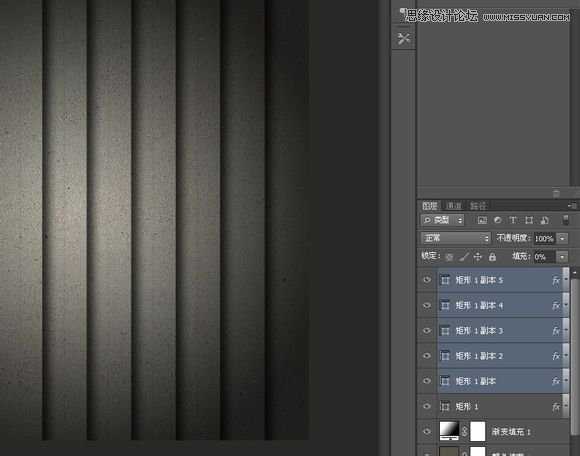580x456 pixels.
Task: Open the tools icon in the collapsed panel strip
Action: (x=403, y=38)
